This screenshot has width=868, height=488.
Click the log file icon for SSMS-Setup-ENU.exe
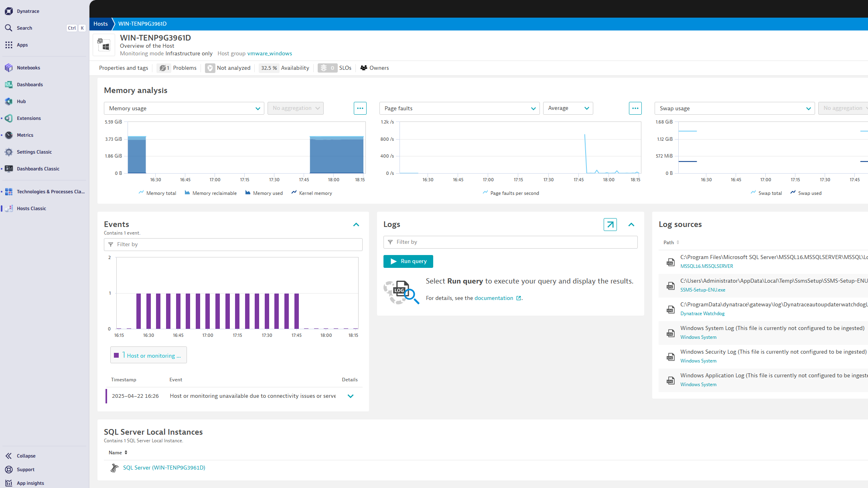click(x=670, y=286)
